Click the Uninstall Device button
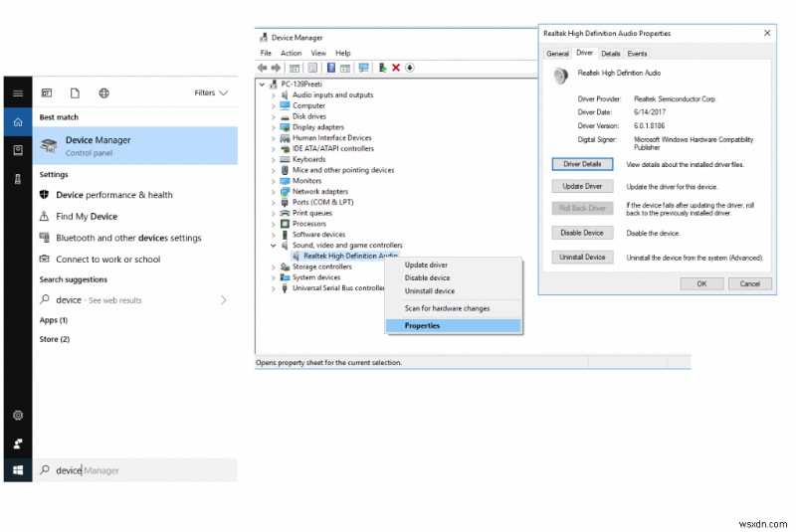Screen dimensions: 796x532 pos(582,258)
